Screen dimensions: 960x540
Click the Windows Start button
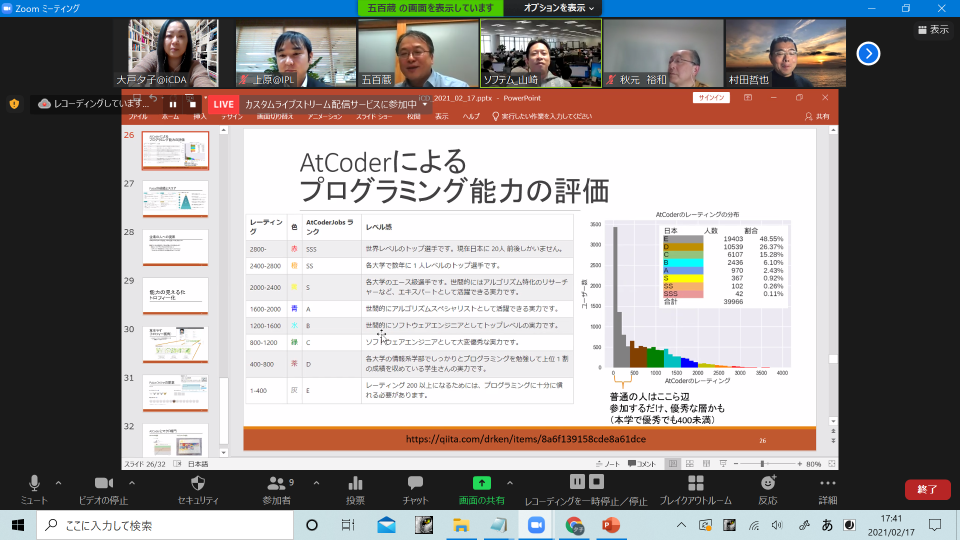[18, 525]
